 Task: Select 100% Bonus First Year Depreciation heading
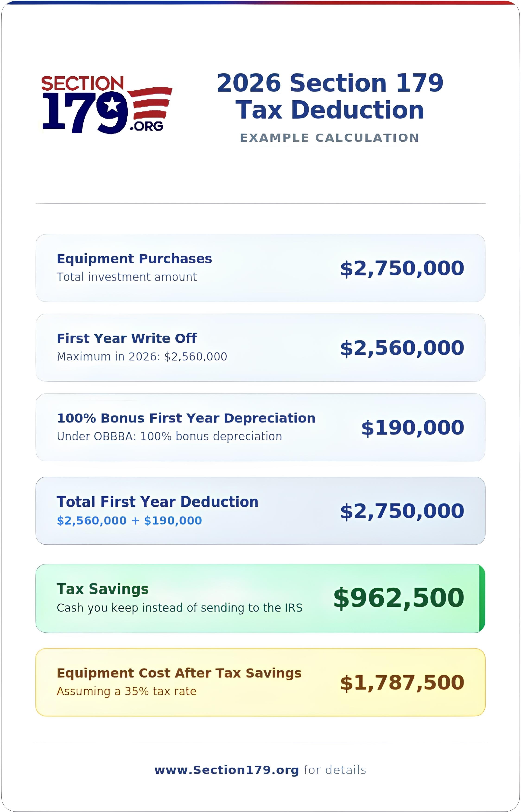(186, 418)
